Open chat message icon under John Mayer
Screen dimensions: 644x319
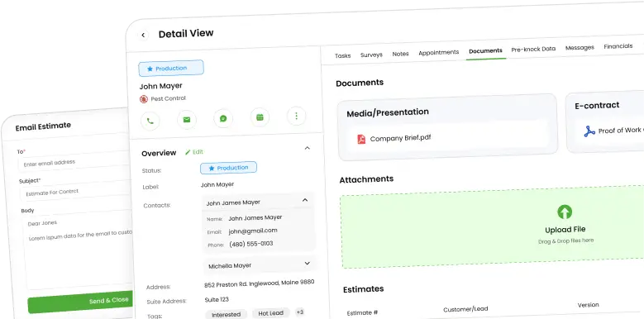[223, 119]
